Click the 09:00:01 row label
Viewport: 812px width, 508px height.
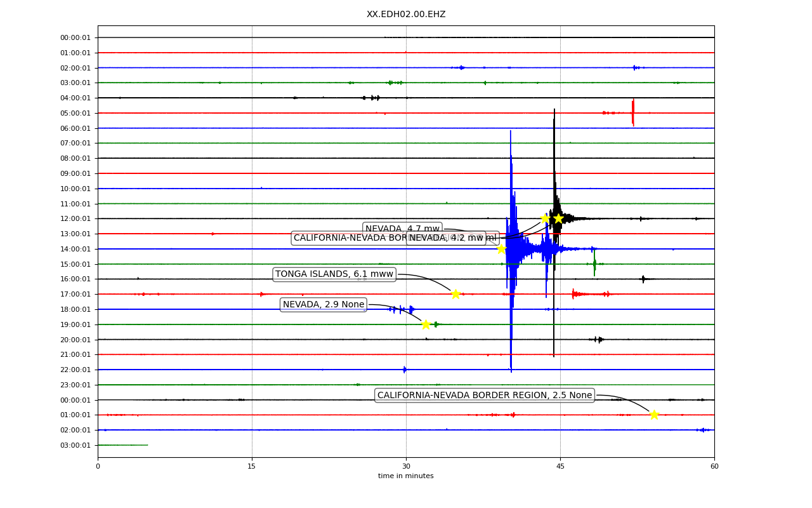point(75,173)
